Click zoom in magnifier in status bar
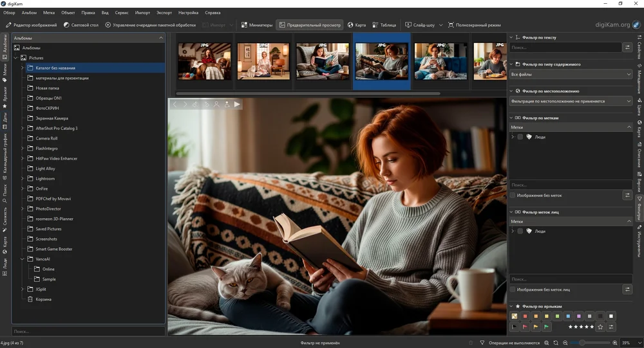Image resolution: width=644 pixels, height=348 pixels. click(x=615, y=343)
